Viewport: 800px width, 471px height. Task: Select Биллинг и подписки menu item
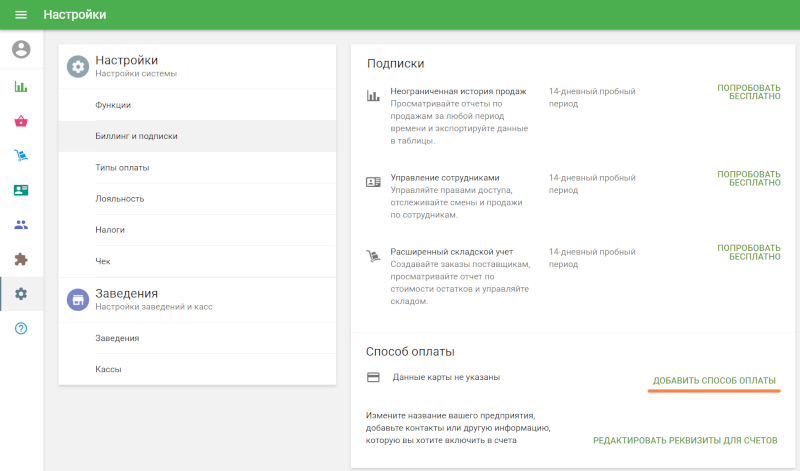tap(197, 136)
